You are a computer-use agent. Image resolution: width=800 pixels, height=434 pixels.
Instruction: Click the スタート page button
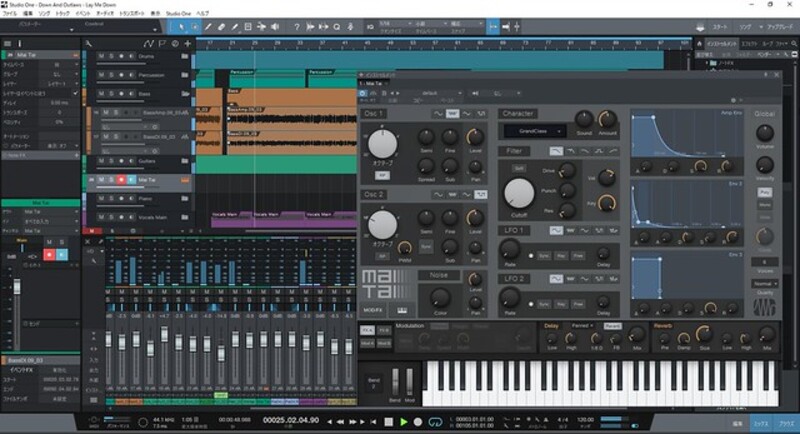[720, 27]
